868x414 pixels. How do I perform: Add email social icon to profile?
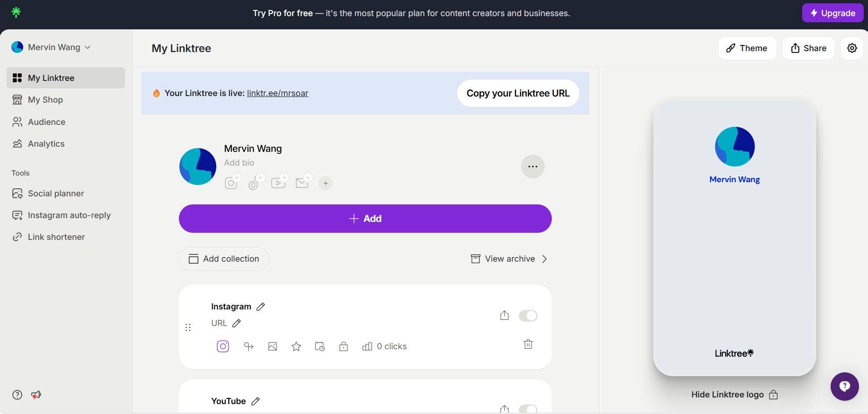(x=302, y=182)
